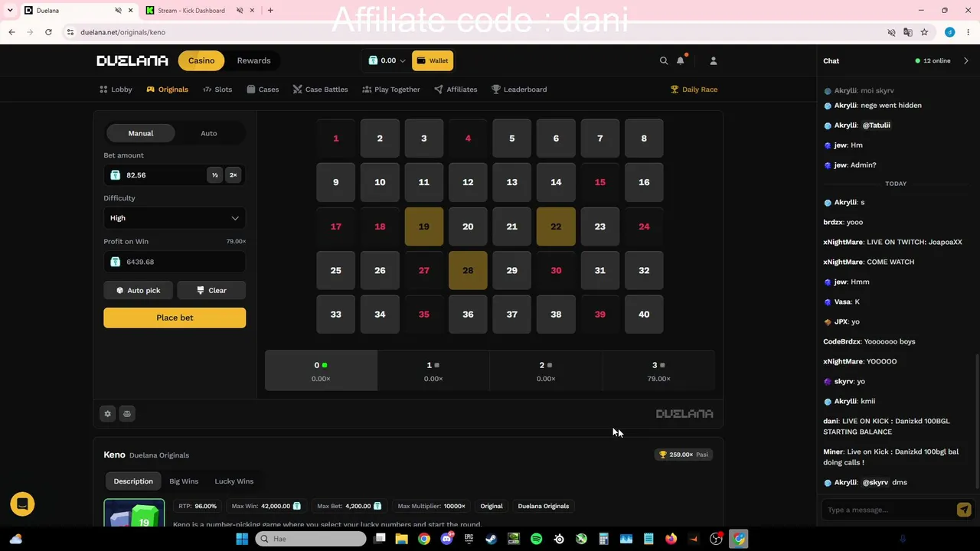The width and height of the screenshot is (980, 551).
Task: Open the user profile icon
Action: [713, 60]
